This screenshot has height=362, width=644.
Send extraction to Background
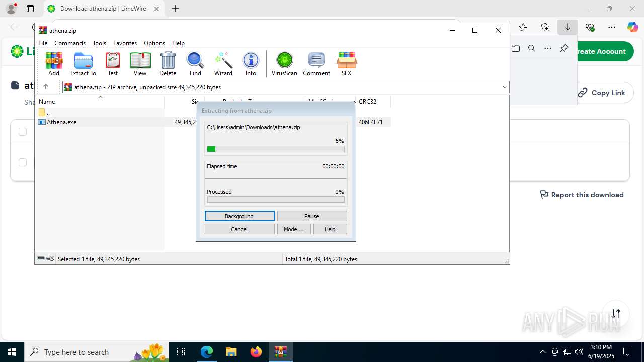[239, 216]
